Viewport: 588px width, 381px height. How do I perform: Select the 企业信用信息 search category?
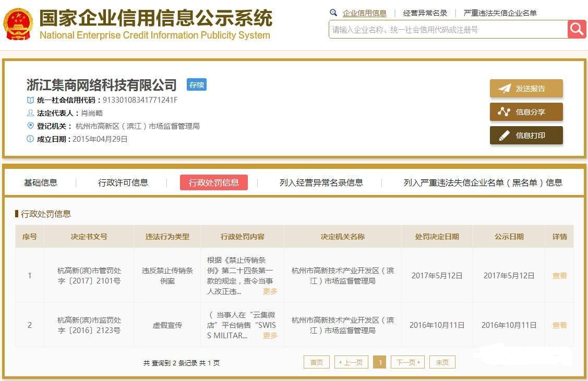click(364, 13)
